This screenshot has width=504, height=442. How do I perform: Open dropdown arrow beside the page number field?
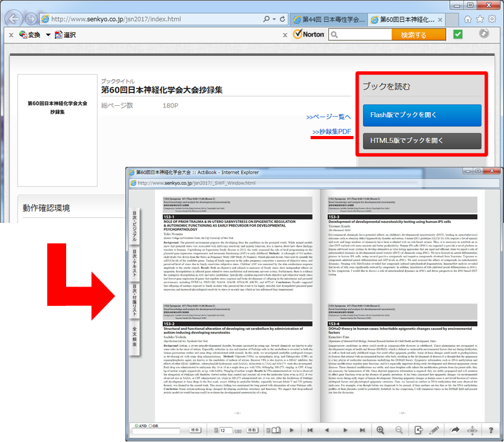(x=216, y=431)
